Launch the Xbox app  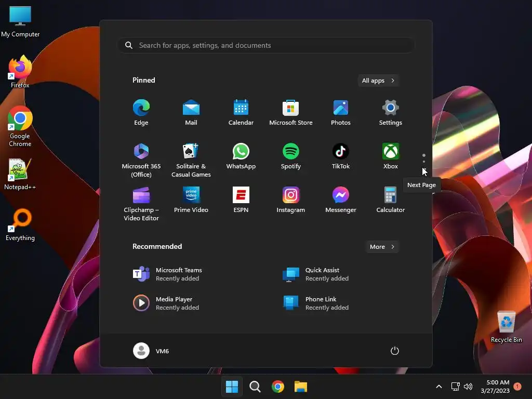click(391, 156)
